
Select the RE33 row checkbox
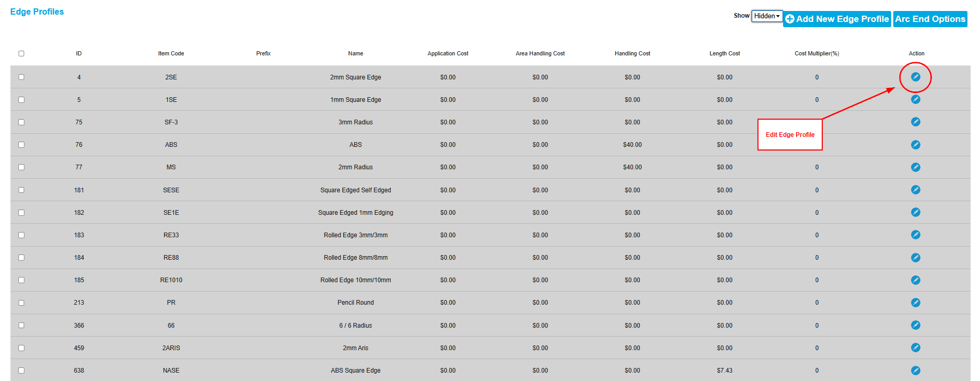21,235
